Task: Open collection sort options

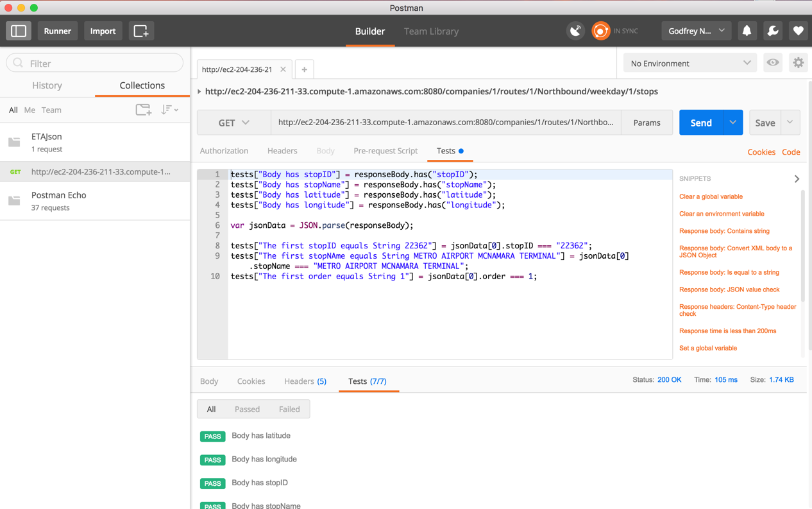Action: click(x=169, y=110)
